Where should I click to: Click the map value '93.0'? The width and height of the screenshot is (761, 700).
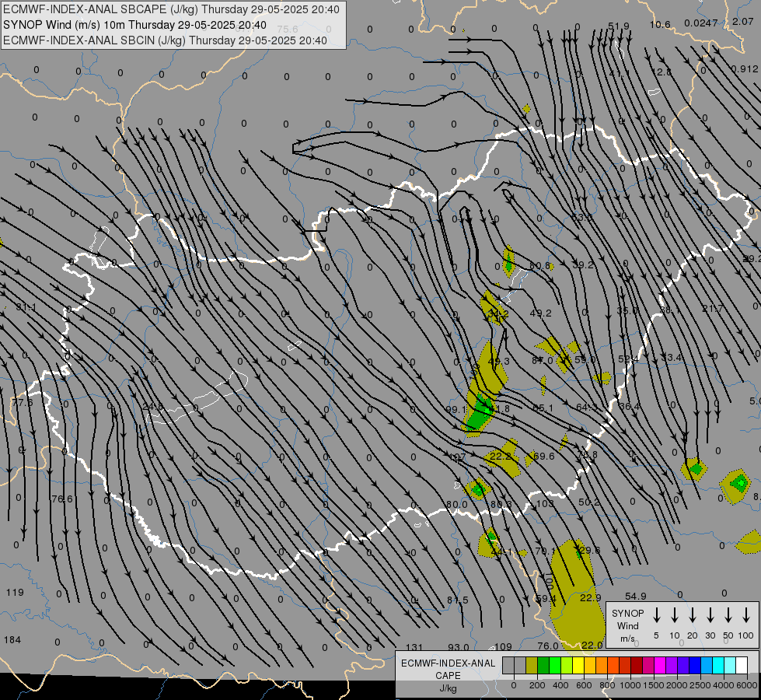pyautogui.click(x=458, y=647)
